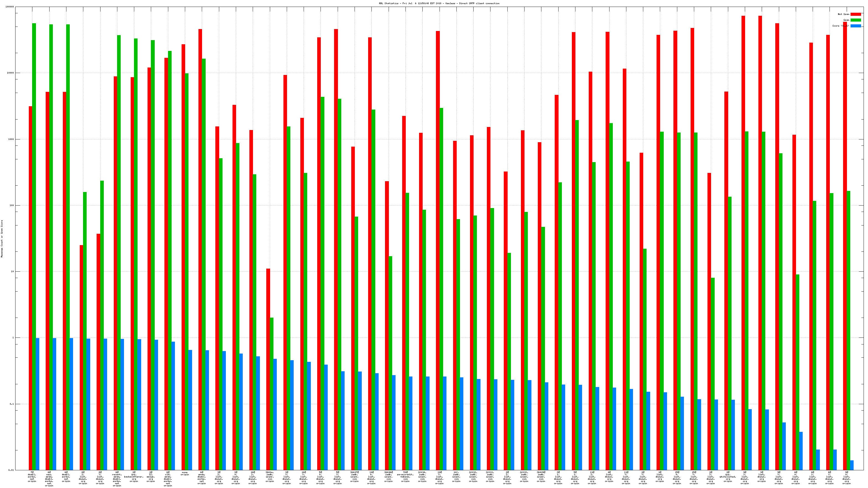The image size is (868, 488).
Task: Click the 2ff04.iadb.isipp.com x-axis label
Action: [x=422, y=477]
